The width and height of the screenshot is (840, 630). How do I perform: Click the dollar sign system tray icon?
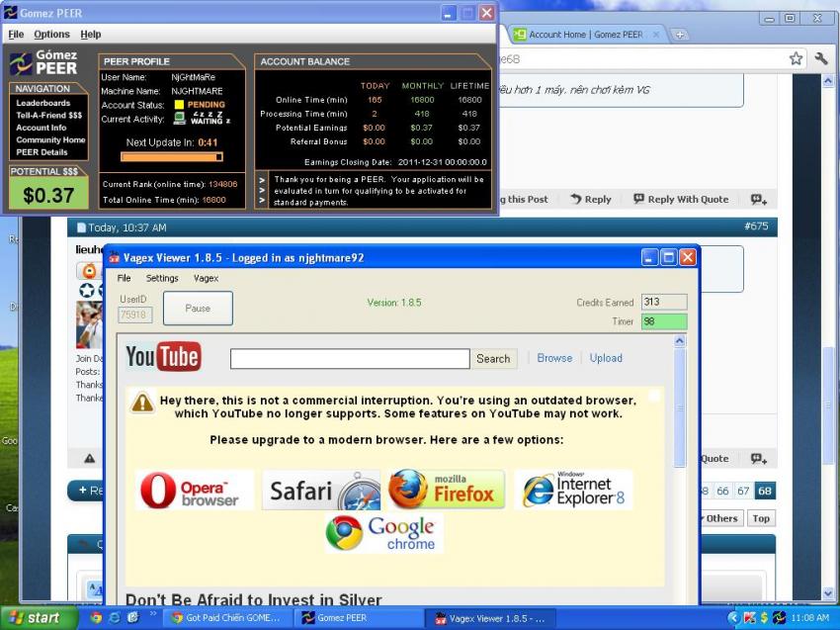pyautogui.click(x=764, y=618)
